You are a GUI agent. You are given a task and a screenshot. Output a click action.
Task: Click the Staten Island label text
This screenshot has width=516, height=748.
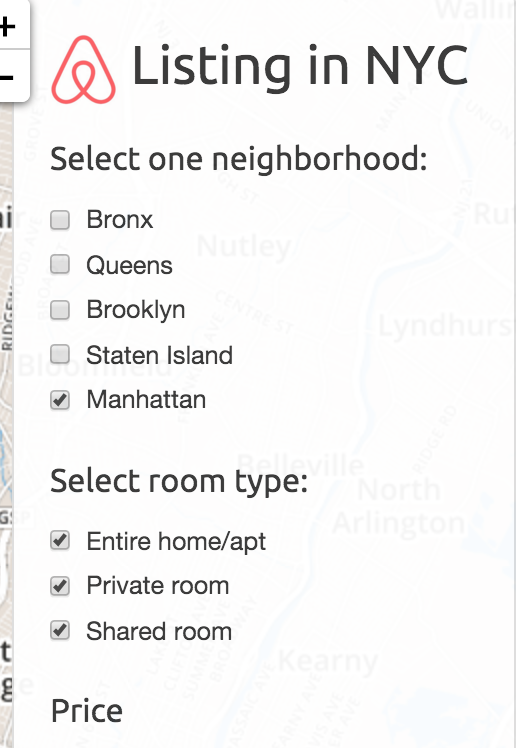coord(159,355)
